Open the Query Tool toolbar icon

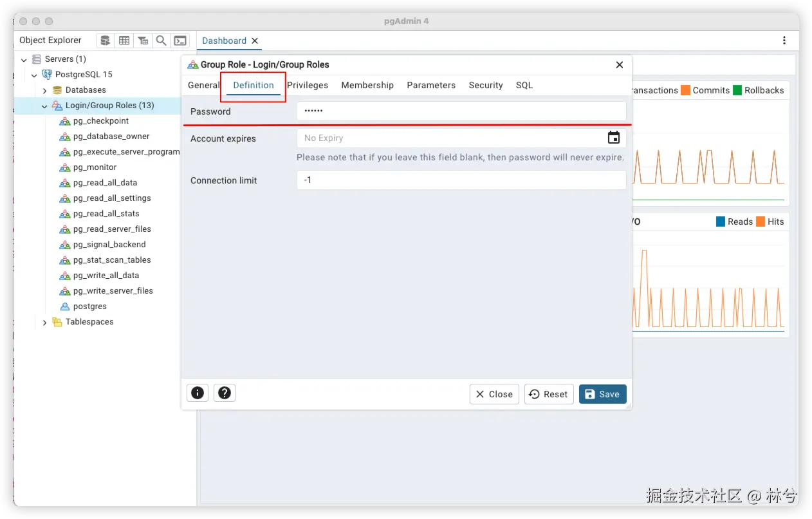coord(105,41)
